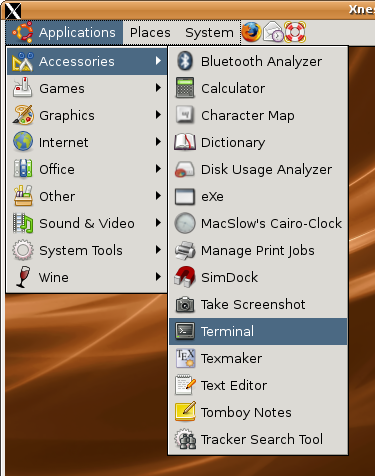Click the Accessories category icon
375x476 pixels.
pyautogui.click(x=23, y=61)
